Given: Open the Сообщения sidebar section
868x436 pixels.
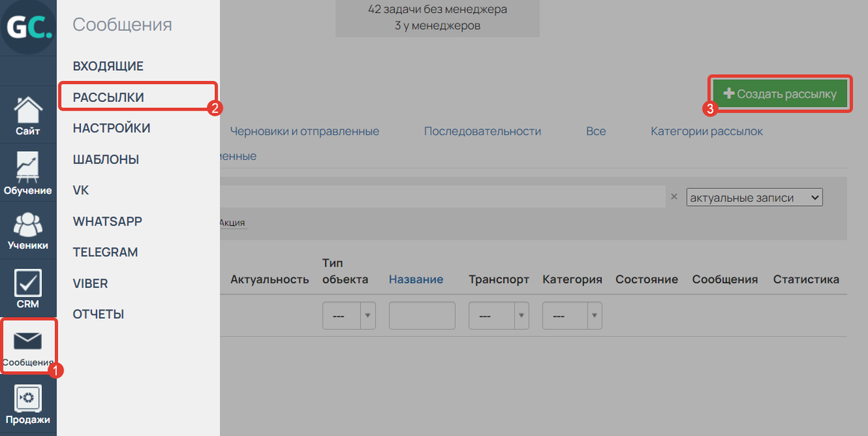Looking at the screenshot, I should point(27,346).
